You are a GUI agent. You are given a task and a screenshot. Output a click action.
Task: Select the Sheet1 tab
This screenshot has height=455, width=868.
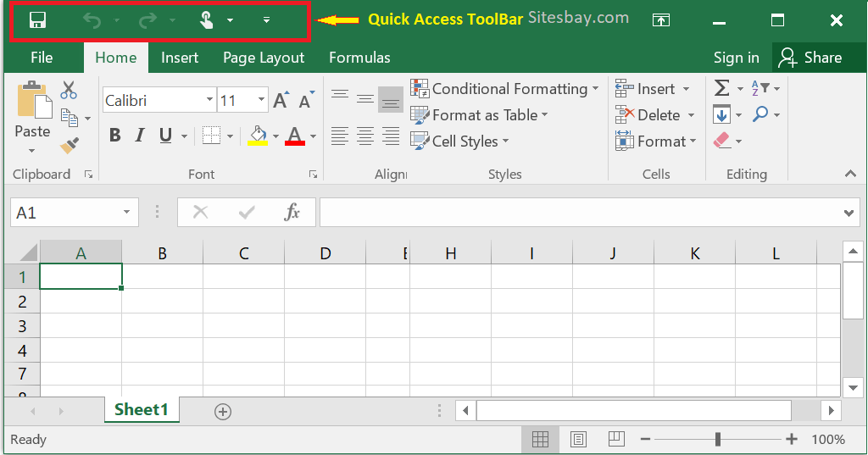[x=142, y=409]
